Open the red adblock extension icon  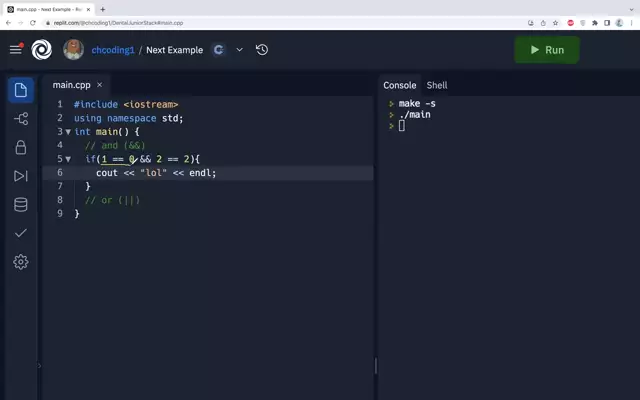click(571, 23)
